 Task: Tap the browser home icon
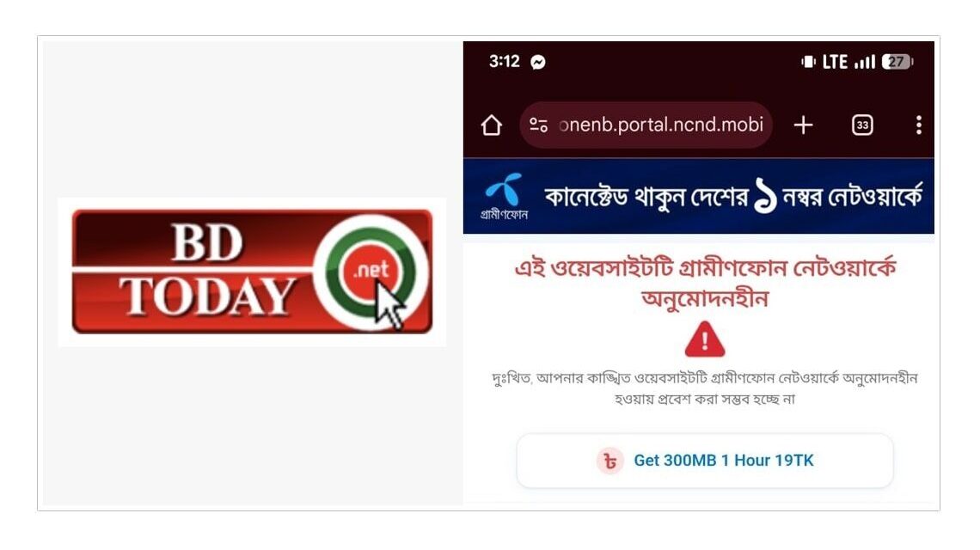pos(491,125)
